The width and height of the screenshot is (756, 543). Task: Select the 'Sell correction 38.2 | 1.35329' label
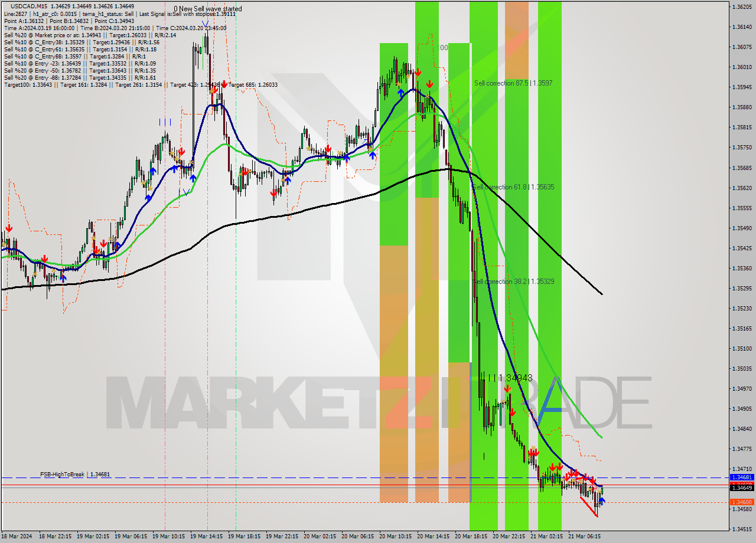click(513, 282)
